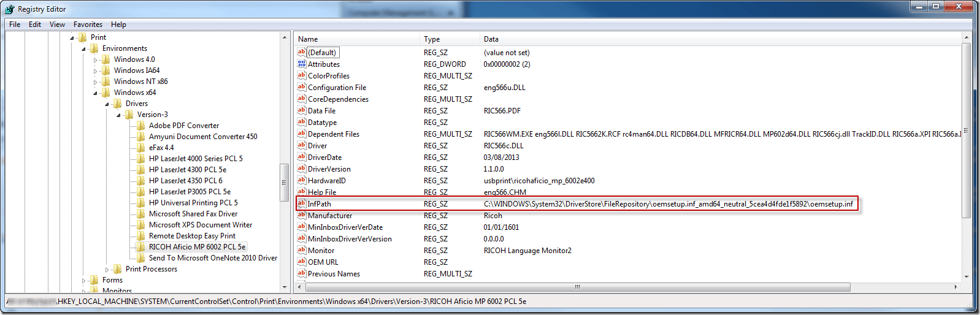Collapse the Version-3 tree node

tap(119, 115)
